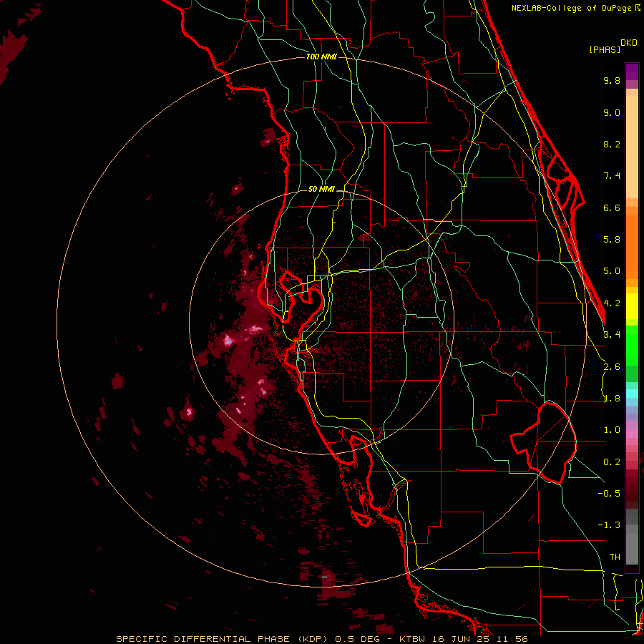The width and height of the screenshot is (644, 644).
Task: Click the 11:56 timestamp in caption
Action: [512, 639]
